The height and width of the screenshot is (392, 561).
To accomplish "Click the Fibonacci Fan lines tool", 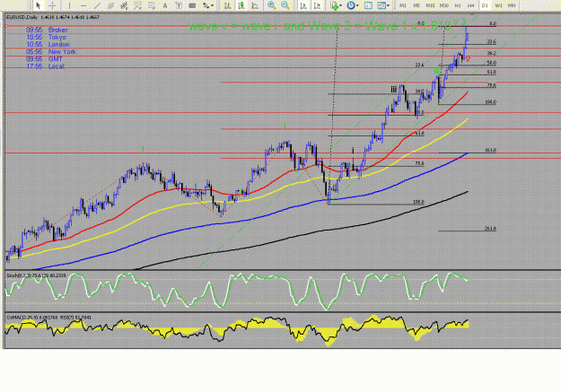I will (x=152, y=5).
